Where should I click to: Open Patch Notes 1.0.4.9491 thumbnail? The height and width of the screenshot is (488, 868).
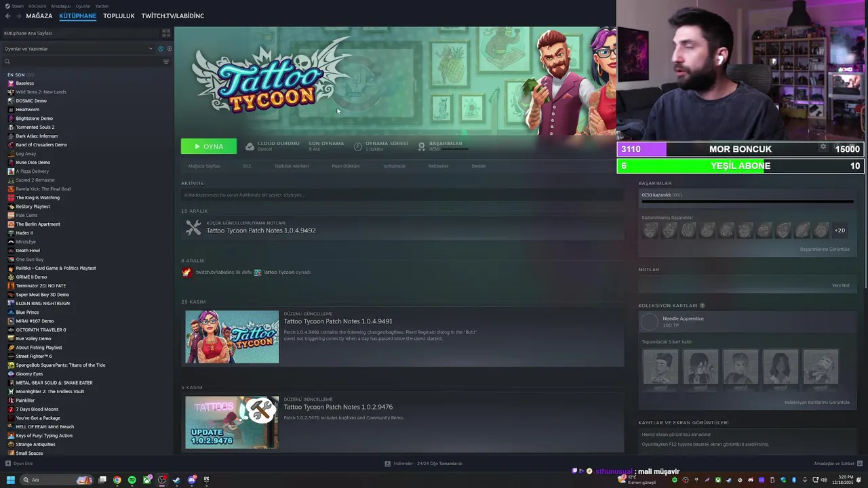tap(232, 337)
